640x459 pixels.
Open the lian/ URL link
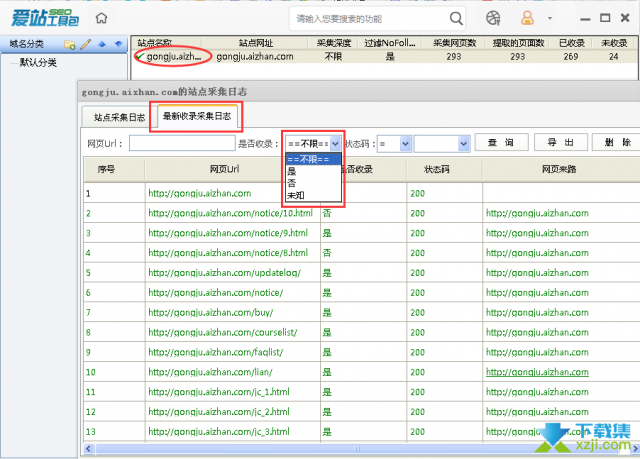[210, 372]
